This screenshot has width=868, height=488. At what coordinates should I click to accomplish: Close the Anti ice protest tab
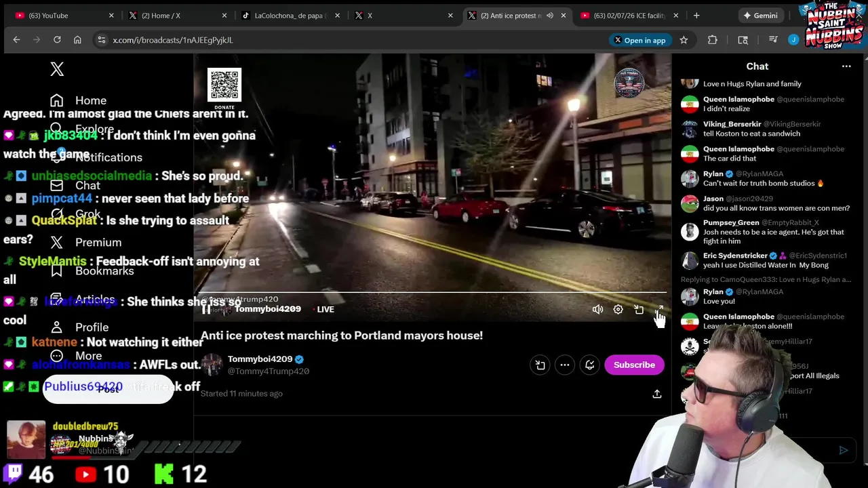click(x=563, y=16)
